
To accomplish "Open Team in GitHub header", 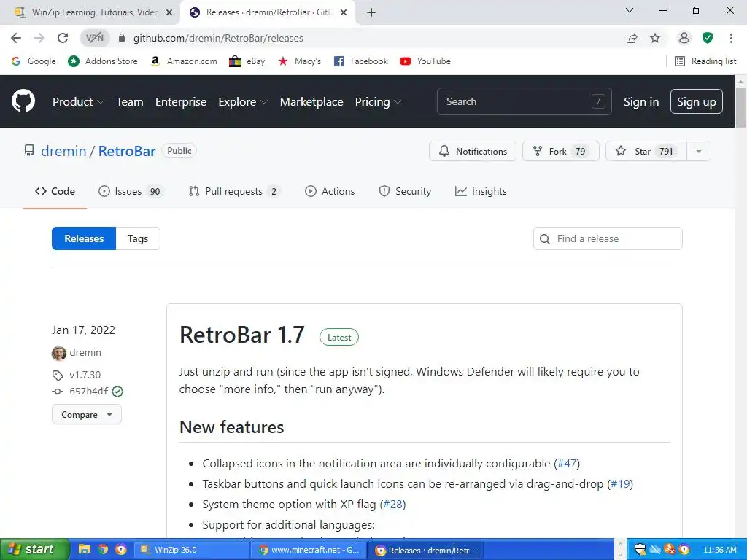I will click(130, 101).
